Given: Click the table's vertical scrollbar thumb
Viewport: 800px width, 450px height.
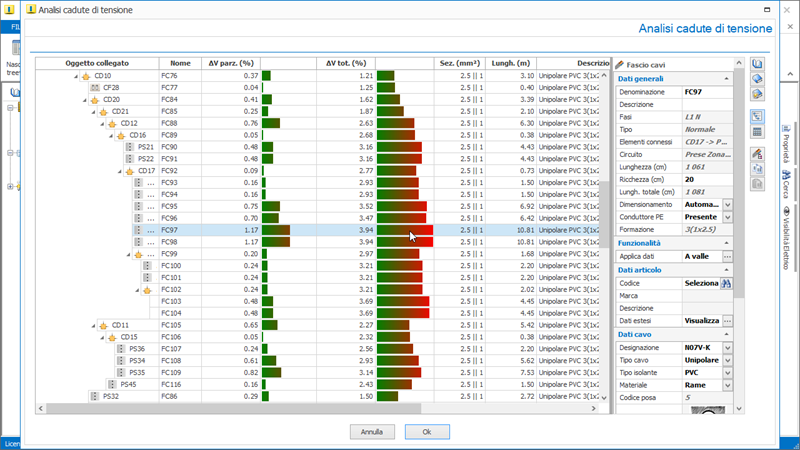Looking at the screenshot, I should coord(604,214).
